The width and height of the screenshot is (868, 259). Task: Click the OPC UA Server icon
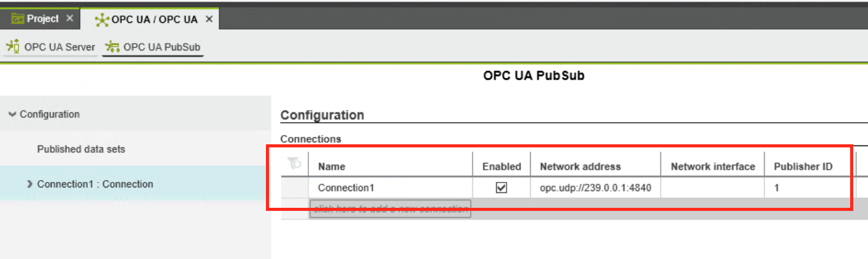pos(13,46)
